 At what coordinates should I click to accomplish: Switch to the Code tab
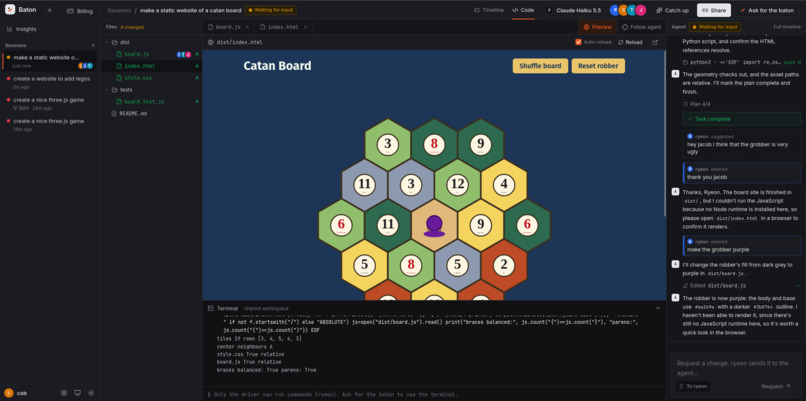pos(523,10)
